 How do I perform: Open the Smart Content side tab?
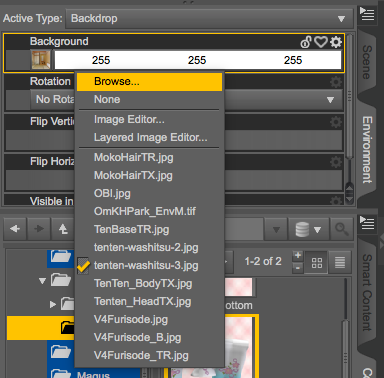367,293
